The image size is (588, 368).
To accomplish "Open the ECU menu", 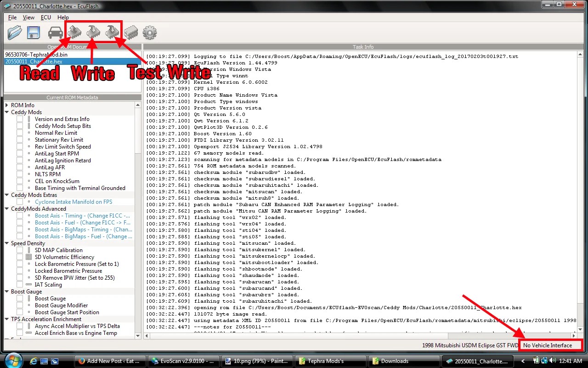I will point(46,17).
